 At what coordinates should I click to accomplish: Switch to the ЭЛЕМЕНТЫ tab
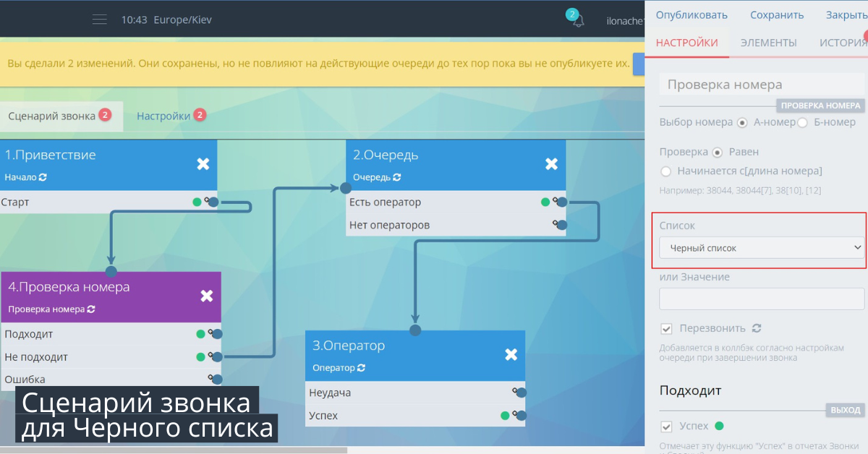click(768, 43)
